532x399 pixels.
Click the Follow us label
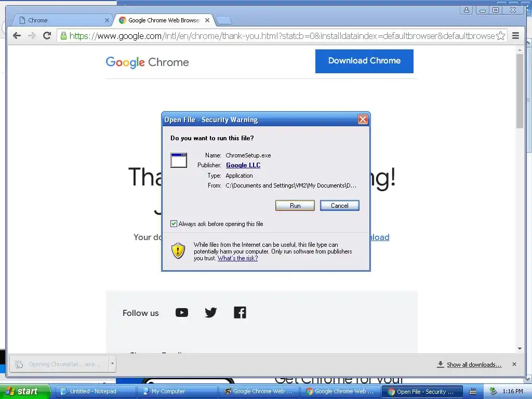click(140, 313)
